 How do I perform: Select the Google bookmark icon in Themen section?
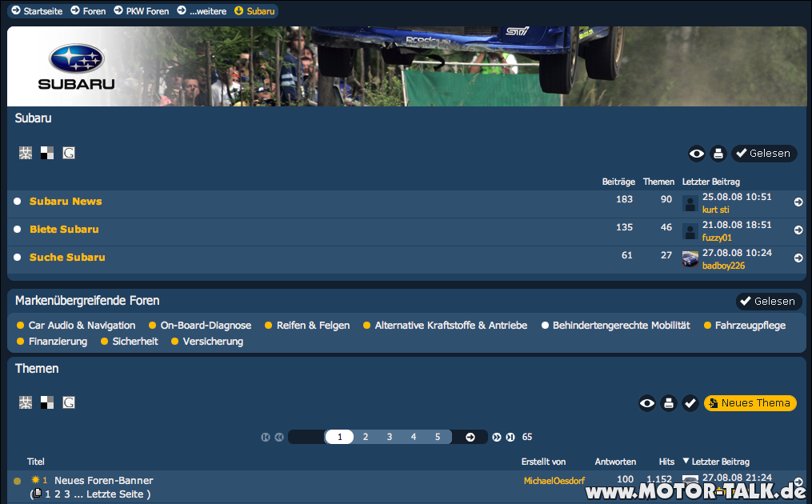69,402
